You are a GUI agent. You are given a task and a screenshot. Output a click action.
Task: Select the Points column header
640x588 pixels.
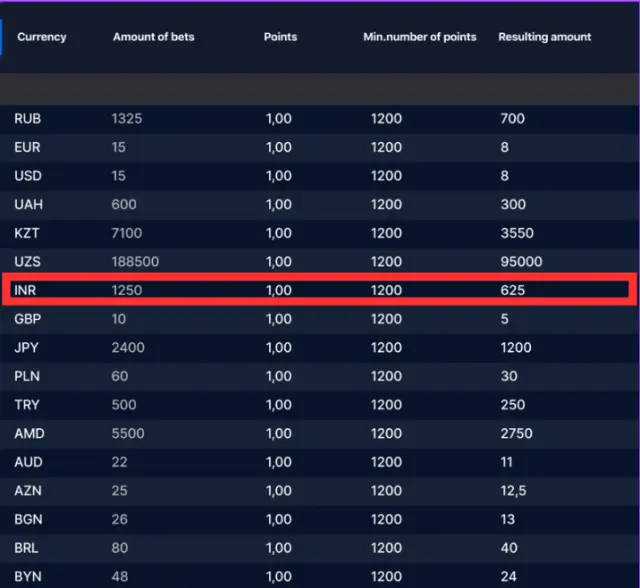point(280,37)
